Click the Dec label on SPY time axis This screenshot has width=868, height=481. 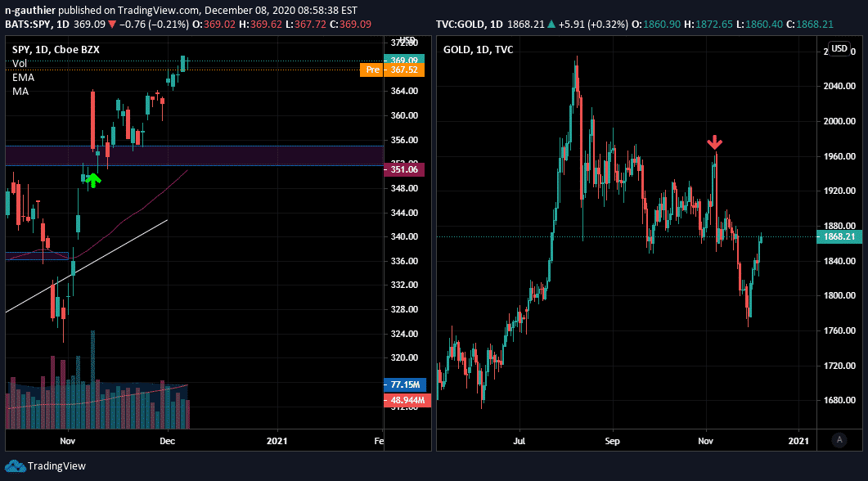click(167, 441)
